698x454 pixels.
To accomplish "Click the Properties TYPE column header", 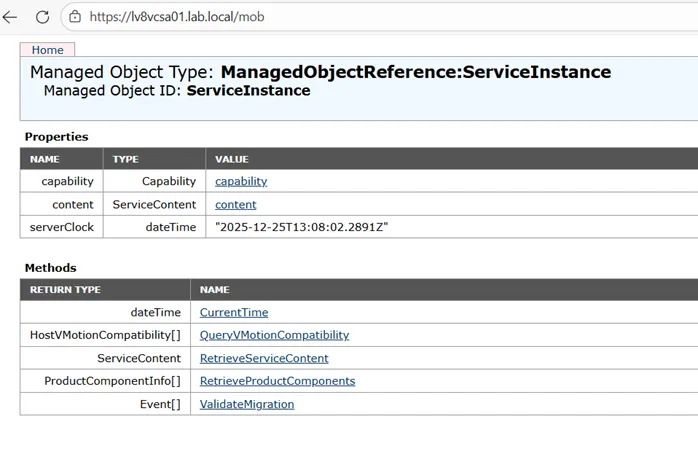I will (x=125, y=159).
